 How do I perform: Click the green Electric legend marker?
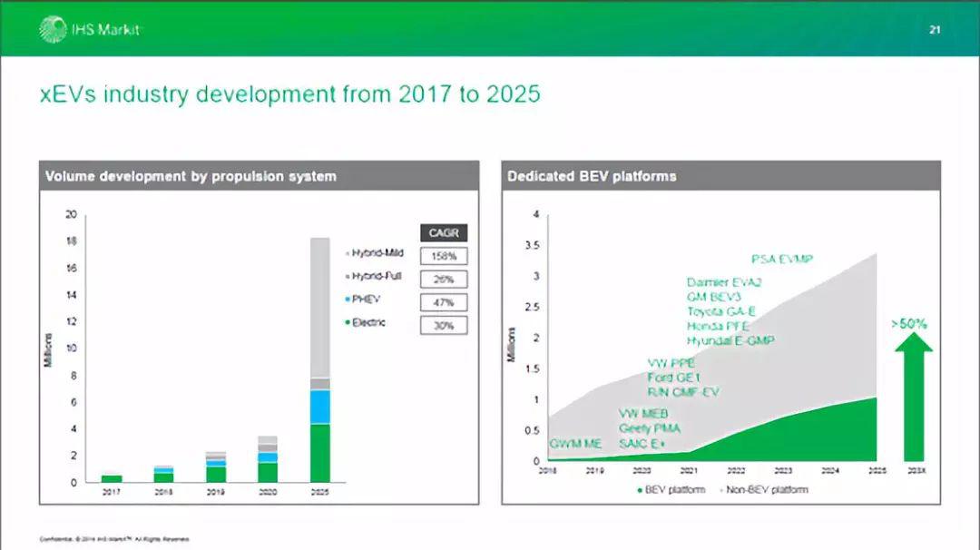pos(348,323)
